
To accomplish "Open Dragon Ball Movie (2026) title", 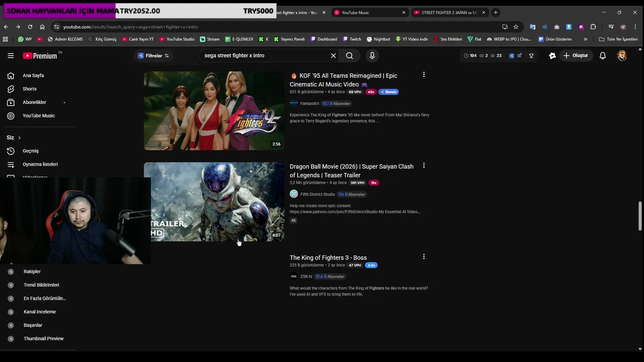I will pyautogui.click(x=351, y=171).
